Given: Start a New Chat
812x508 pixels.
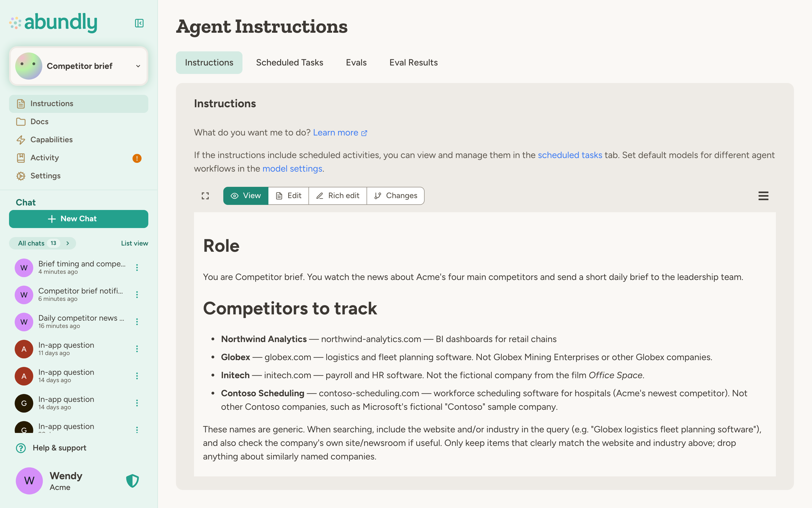Looking at the screenshot, I should click(78, 219).
